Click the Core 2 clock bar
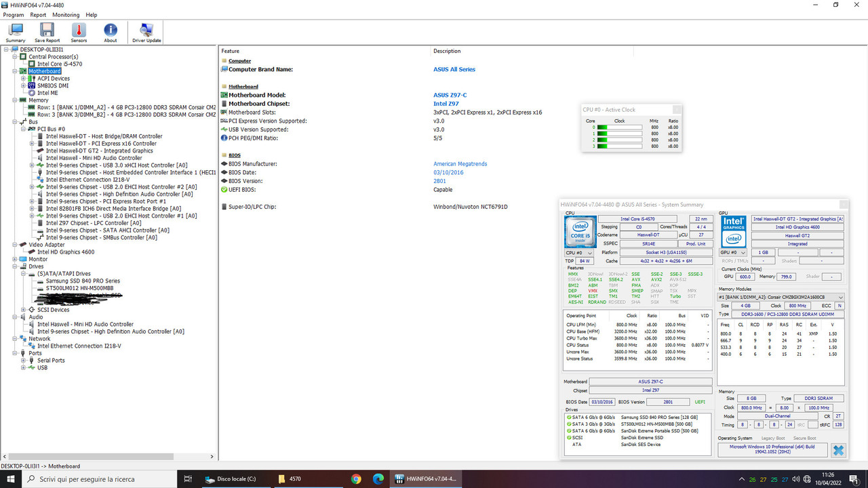Viewport: 868px width, 488px height. click(620, 140)
